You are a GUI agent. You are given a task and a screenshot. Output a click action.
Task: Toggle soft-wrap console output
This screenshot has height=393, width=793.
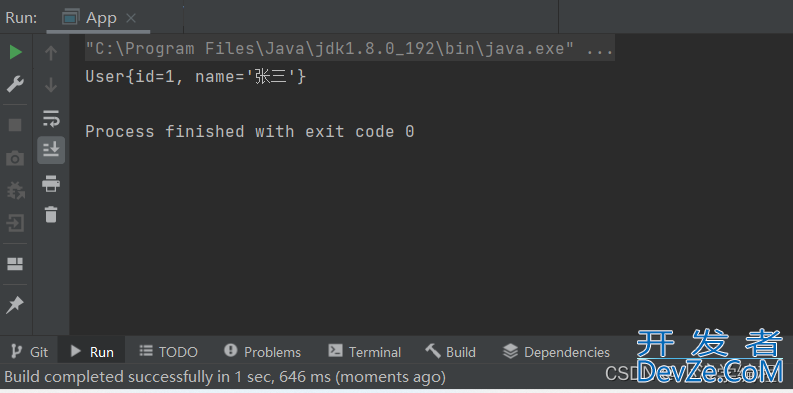pos(51,118)
